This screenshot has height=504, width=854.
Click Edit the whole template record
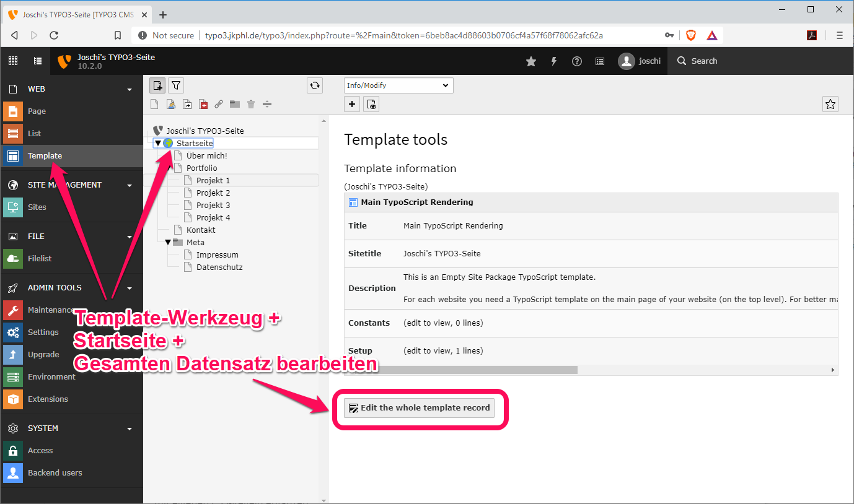[x=419, y=407]
